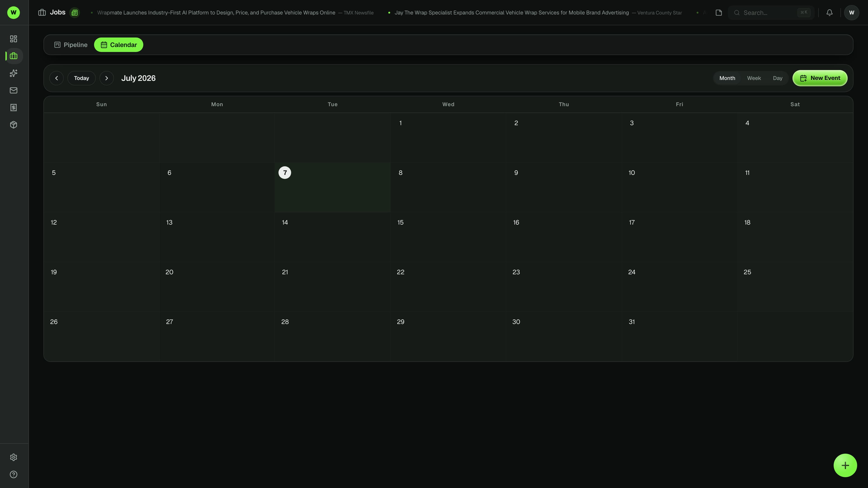Open the notes document icon in header
This screenshot has height=488, width=868.
719,12
